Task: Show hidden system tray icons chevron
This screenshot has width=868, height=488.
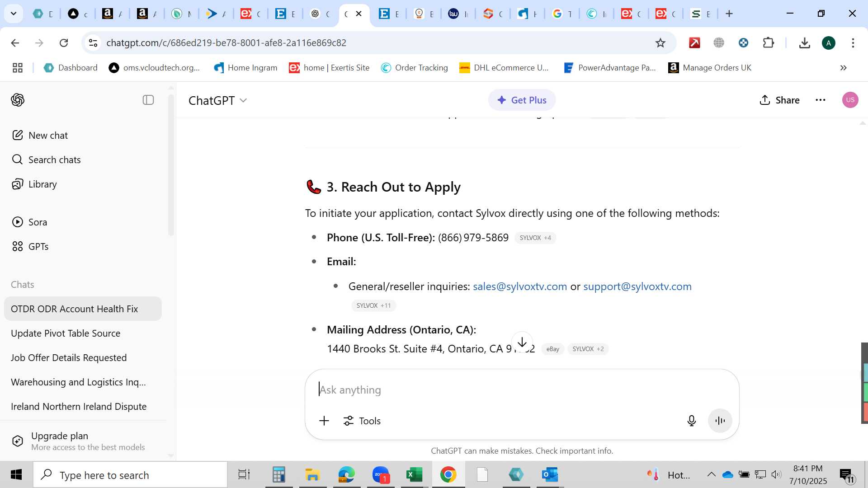Action: (x=711, y=474)
